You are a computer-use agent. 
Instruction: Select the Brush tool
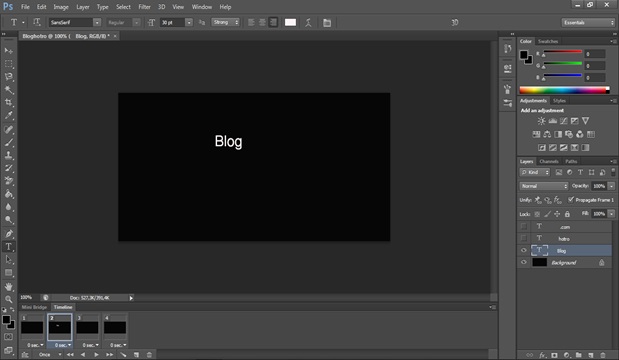tap(9, 142)
